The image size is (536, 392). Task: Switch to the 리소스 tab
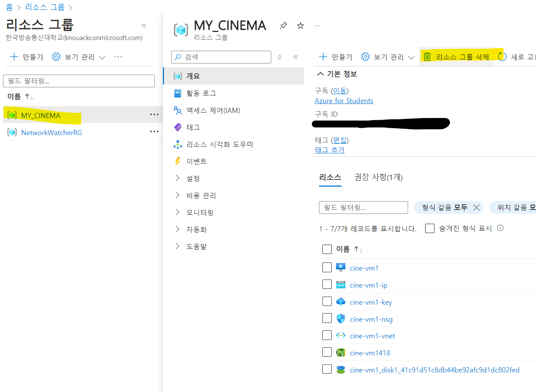[x=330, y=177]
